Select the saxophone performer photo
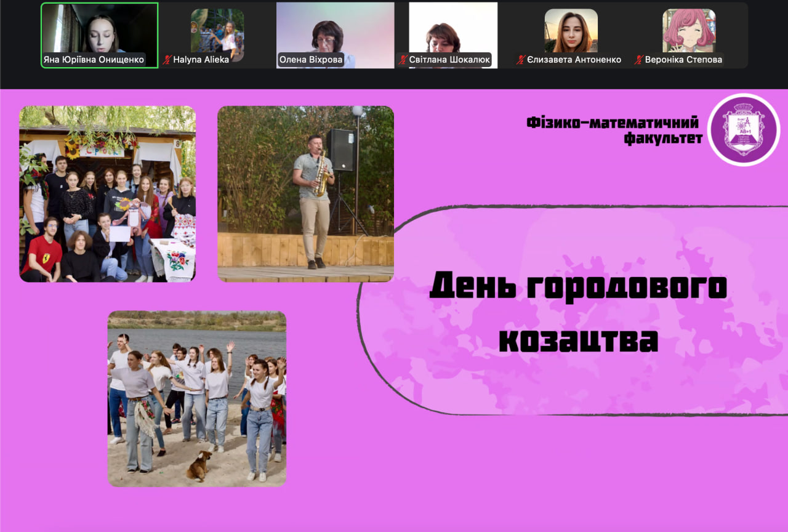 click(306, 192)
